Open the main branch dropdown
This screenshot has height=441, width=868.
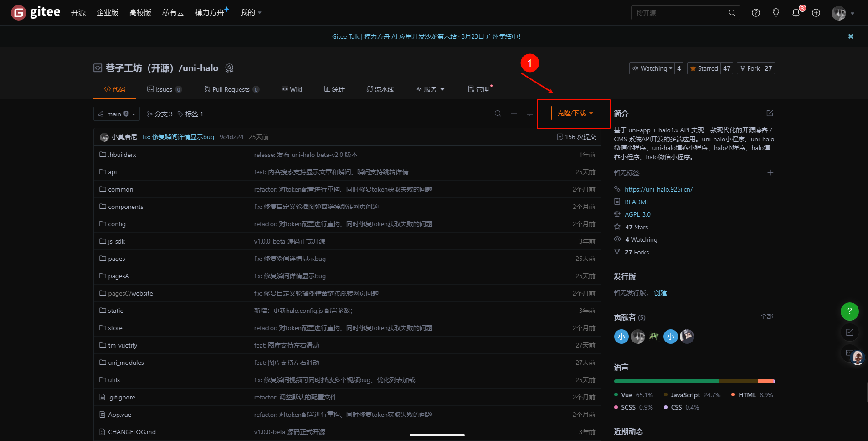(117, 114)
